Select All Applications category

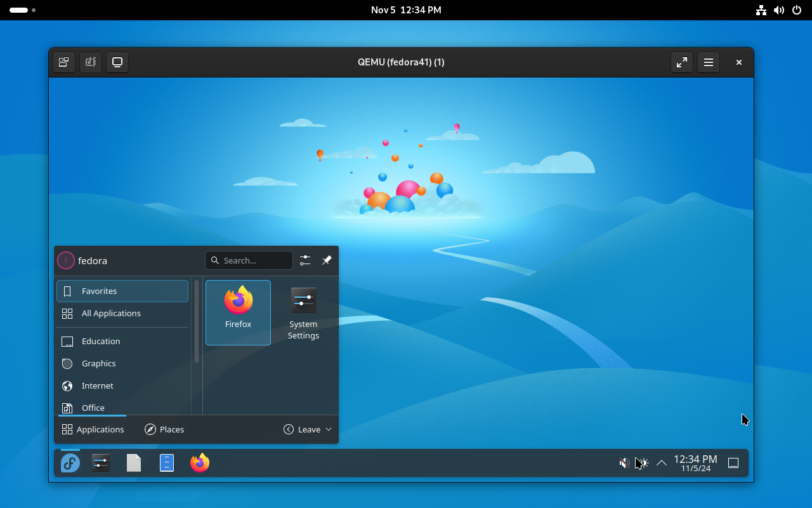point(122,313)
